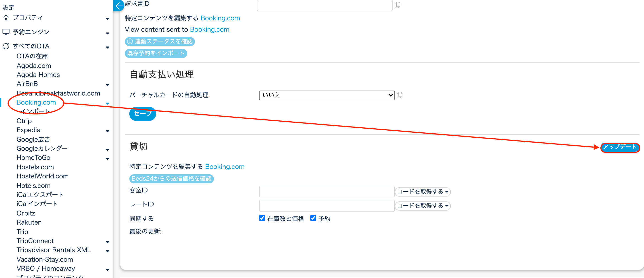
Task: Click the blue back arrow icon
Action: coord(119,5)
